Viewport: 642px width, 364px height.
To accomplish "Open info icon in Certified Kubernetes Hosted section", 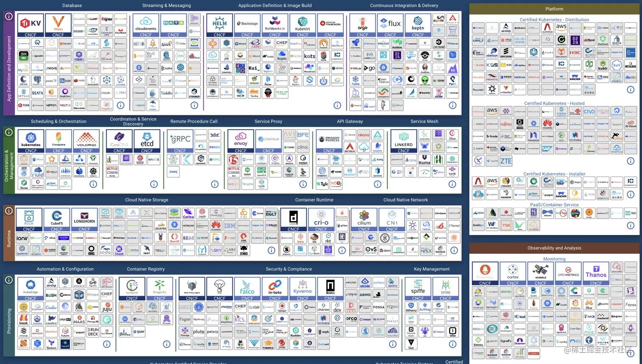I will [631, 161].
